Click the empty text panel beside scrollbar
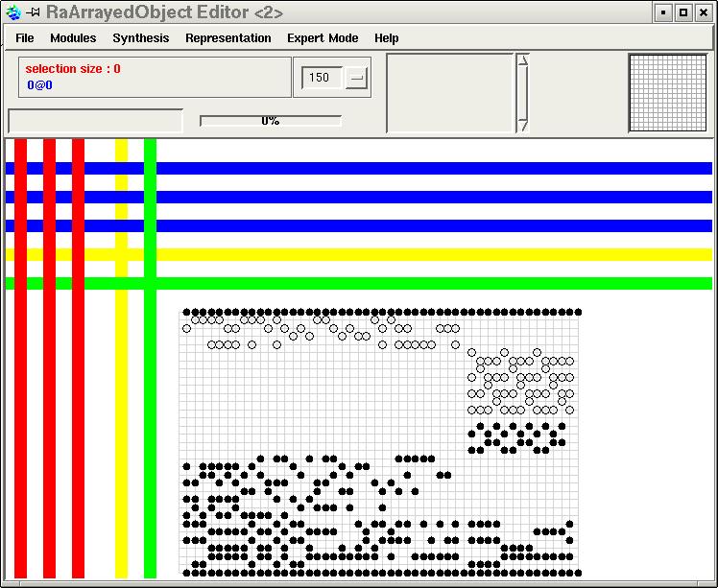This screenshot has height=588, width=718. pos(450,93)
